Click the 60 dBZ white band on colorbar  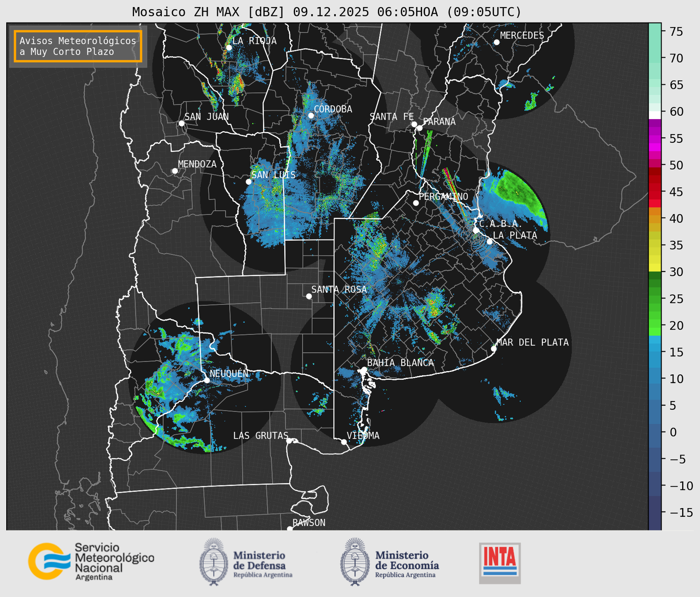click(655, 115)
